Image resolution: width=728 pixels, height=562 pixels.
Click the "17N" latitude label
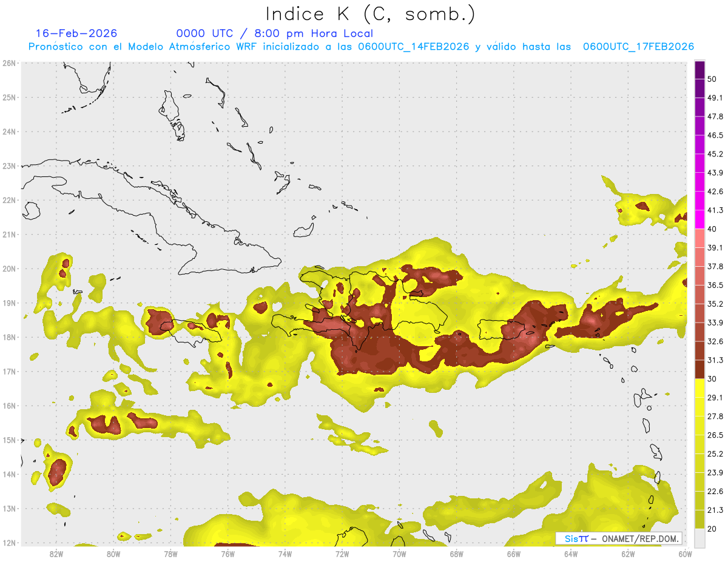point(8,371)
